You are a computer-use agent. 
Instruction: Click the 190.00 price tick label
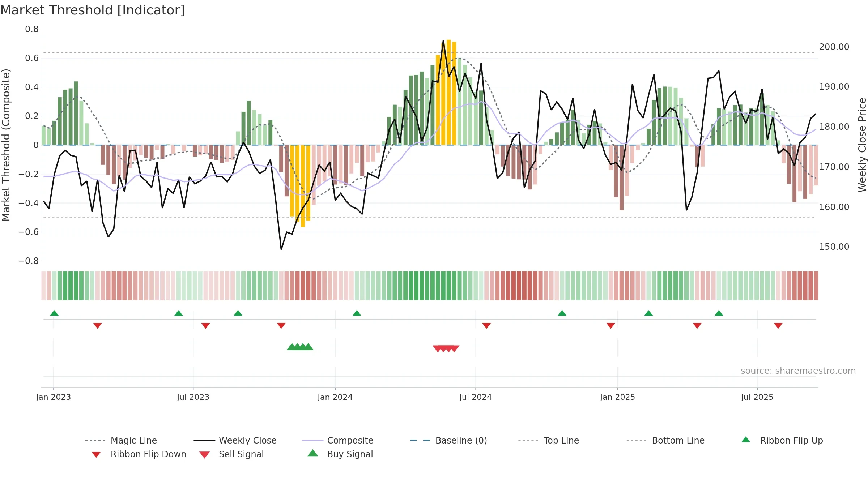click(834, 87)
